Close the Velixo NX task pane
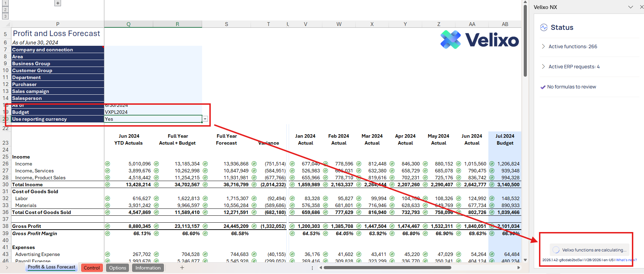644x274 pixels. point(642,7)
